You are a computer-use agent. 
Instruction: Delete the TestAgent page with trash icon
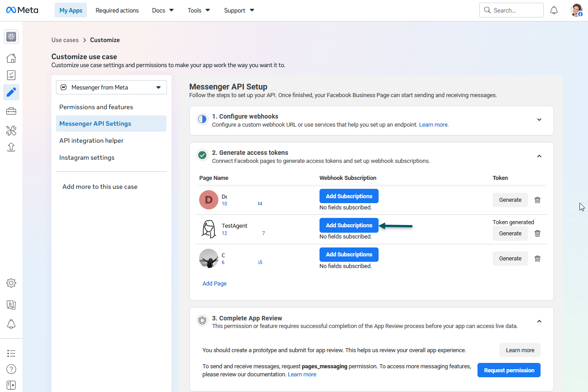pos(537,233)
